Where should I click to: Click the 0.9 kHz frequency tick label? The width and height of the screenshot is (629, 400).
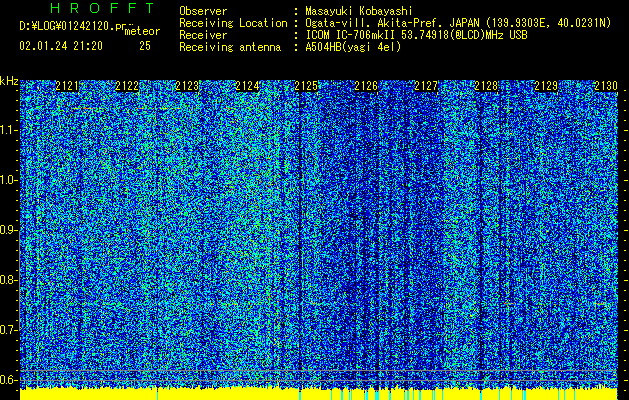tap(8, 230)
